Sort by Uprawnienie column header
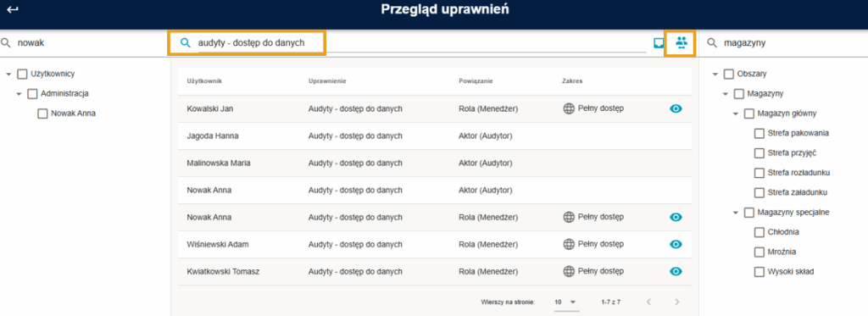868x316 pixels. point(327,81)
